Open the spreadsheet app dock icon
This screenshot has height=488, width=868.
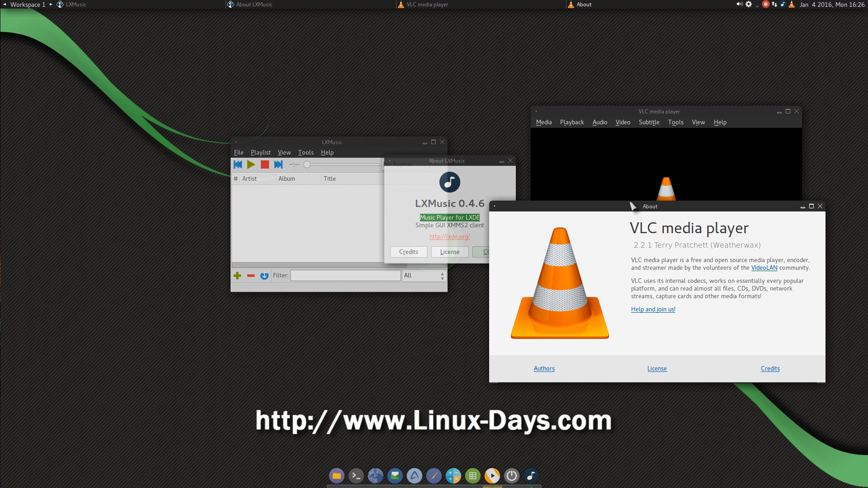[473, 475]
